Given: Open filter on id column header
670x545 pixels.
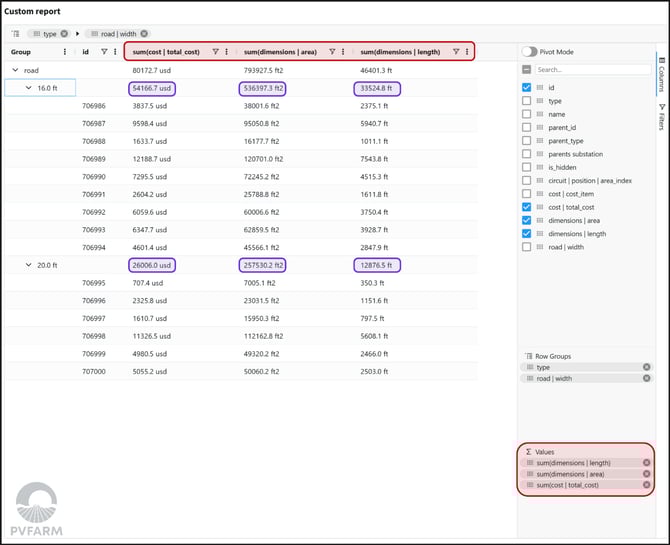Looking at the screenshot, I should coord(104,52).
